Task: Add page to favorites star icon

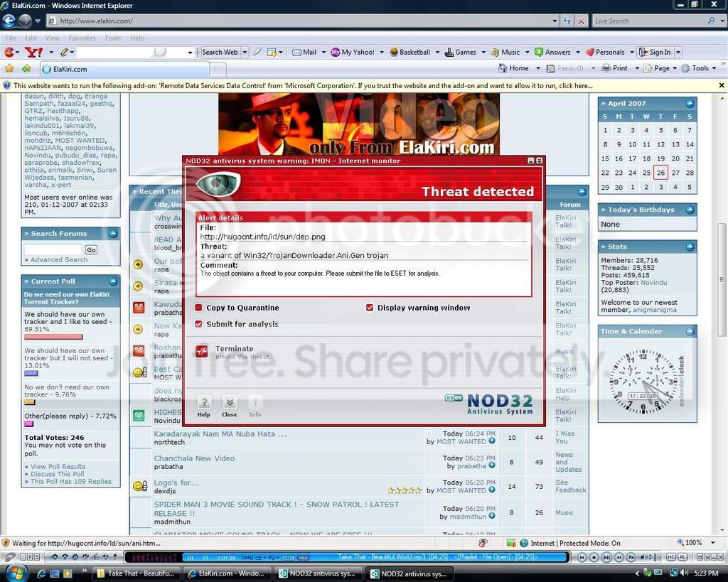Action: (x=26, y=69)
